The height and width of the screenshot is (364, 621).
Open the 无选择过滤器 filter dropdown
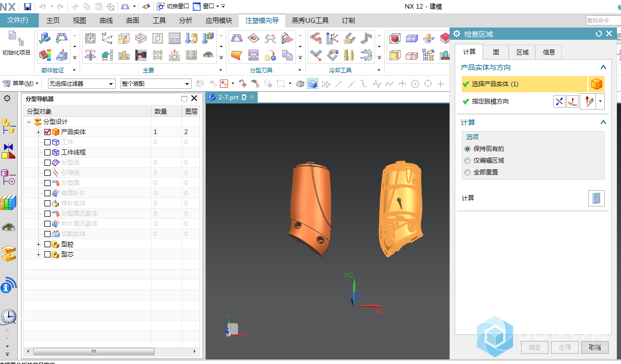coord(82,84)
